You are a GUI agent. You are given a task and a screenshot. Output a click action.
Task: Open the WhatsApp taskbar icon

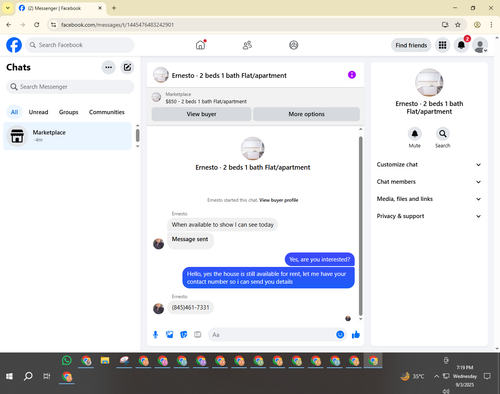[67, 360]
